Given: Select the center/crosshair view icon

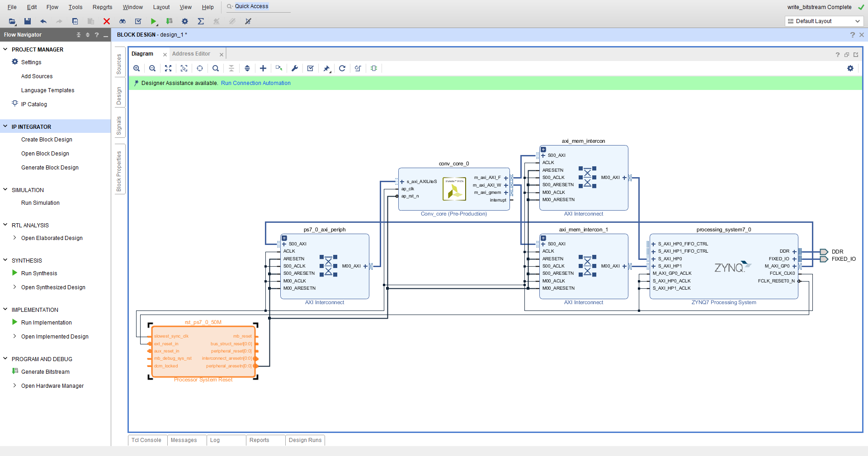Looking at the screenshot, I should 200,68.
